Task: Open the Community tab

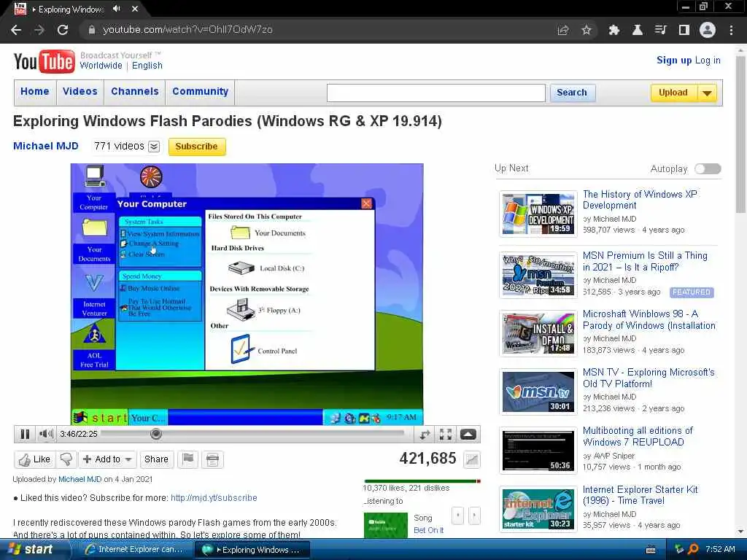Action: [200, 92]
